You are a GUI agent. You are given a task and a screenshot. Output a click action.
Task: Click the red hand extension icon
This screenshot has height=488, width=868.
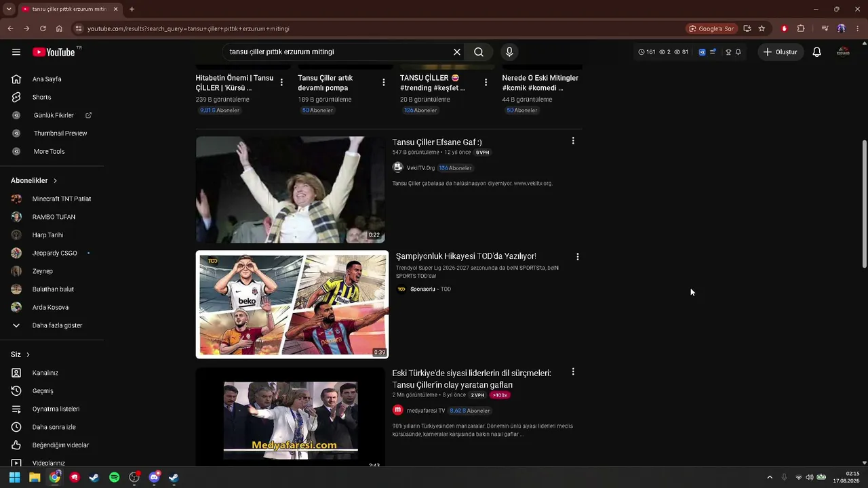785,28
